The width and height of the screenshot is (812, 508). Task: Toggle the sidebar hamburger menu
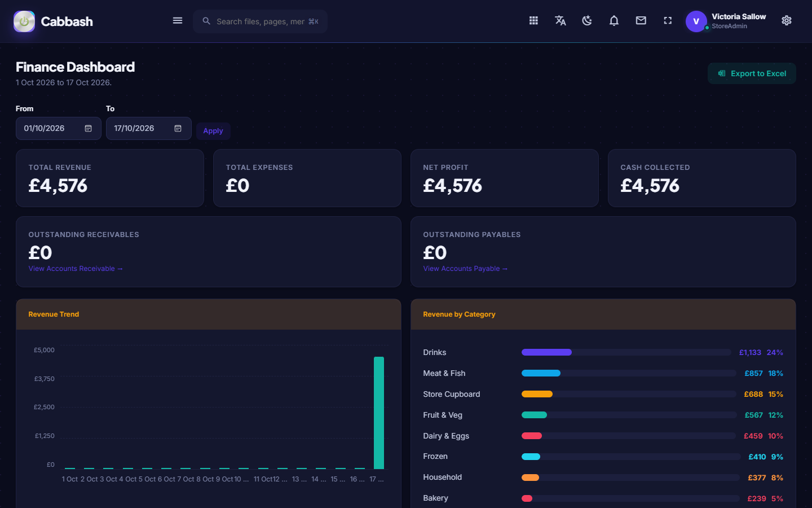click(178, 21)
